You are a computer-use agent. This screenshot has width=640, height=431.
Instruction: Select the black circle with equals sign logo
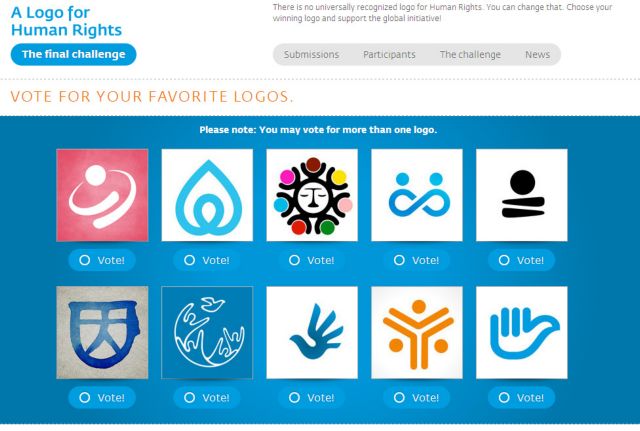pyautogui.click(x=522, y=195)
